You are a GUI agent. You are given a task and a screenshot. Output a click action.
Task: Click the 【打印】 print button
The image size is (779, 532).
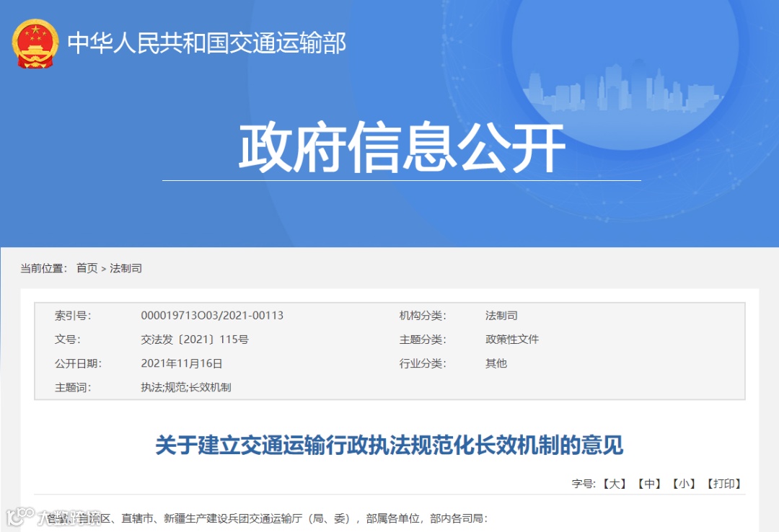coord(724,484)
